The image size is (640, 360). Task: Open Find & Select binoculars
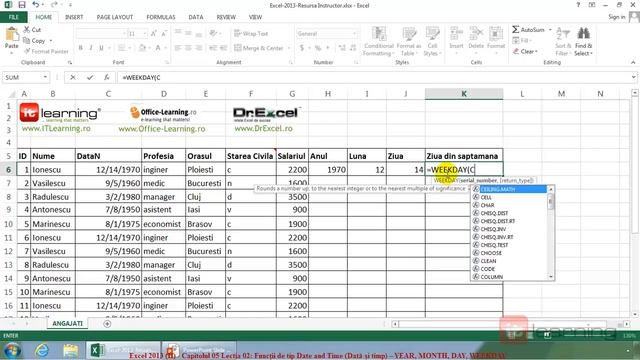tap(583, 41)
